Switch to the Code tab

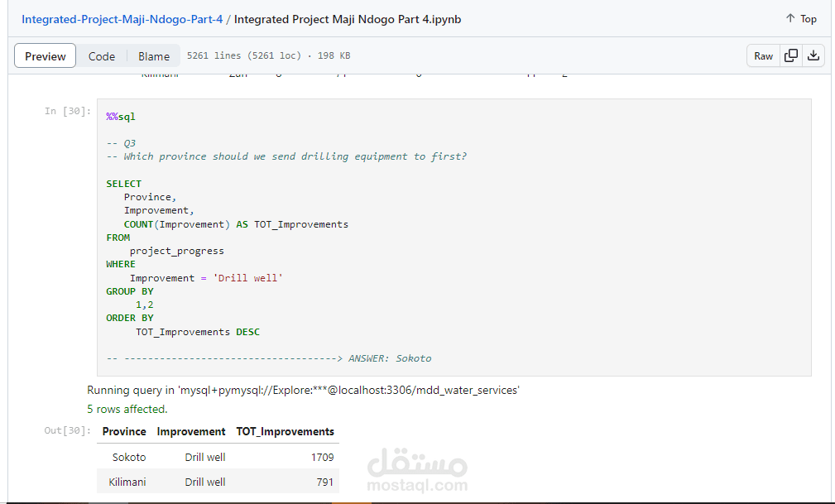pyautogui.click(x=102, y=56)
